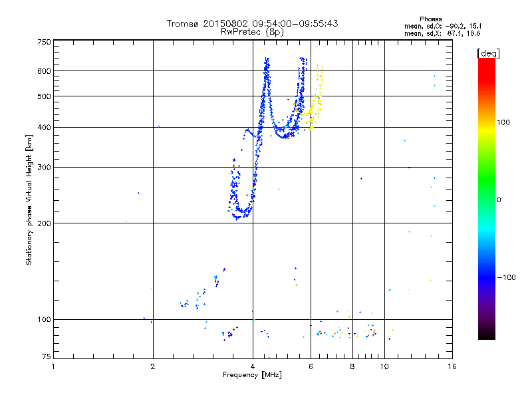The image size is (532, 399).
Task: Click the colorbar '0' tick label
Action: pyautogui.click(x=498, y=200)
